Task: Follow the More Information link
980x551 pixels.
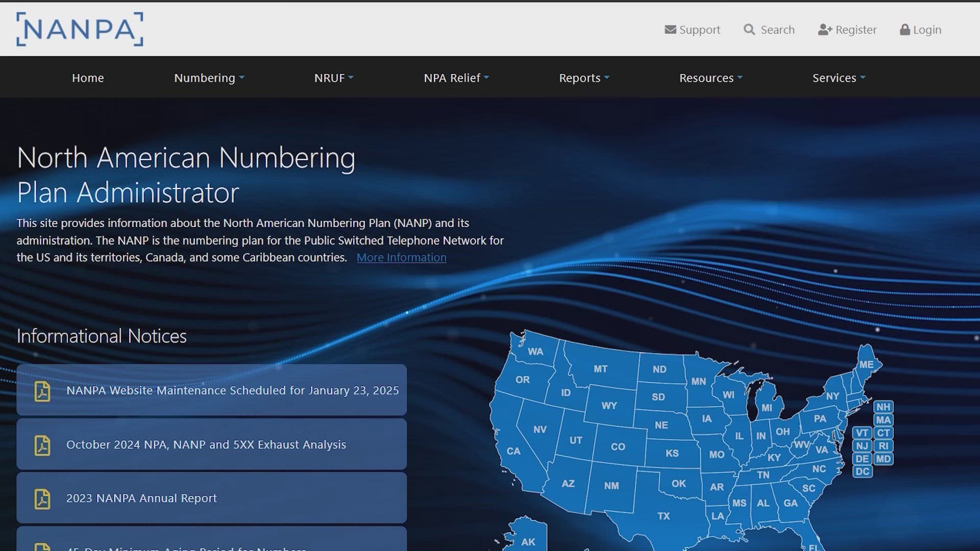Action: pyautogui.click(x=401, y=258)
